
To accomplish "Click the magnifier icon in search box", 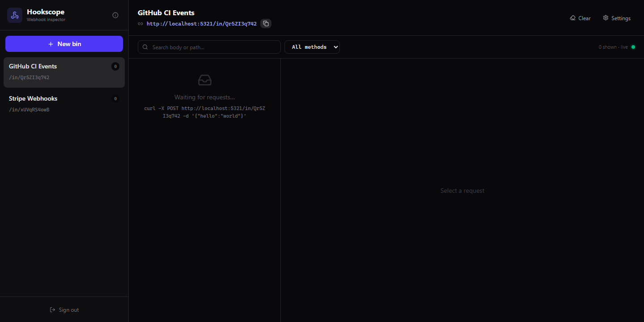I will point(145,47).
